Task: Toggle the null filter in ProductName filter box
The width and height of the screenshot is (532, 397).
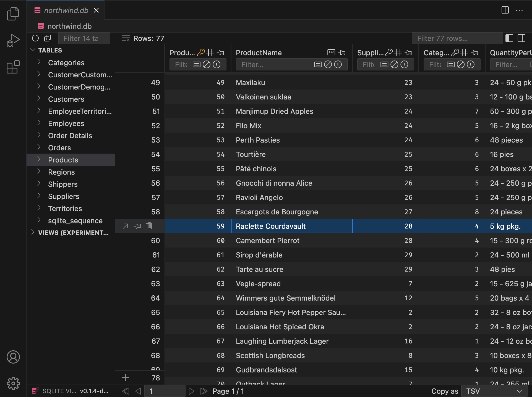Action: [x=327, y=64]
